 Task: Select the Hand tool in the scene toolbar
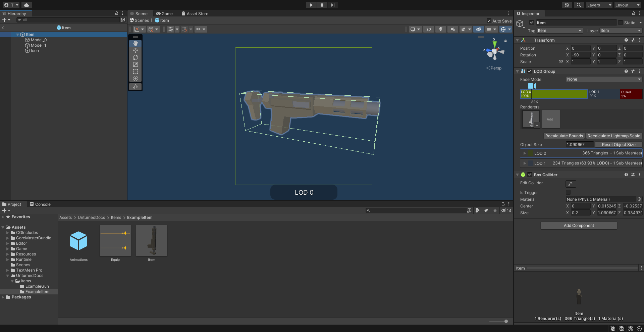[135, 43]
